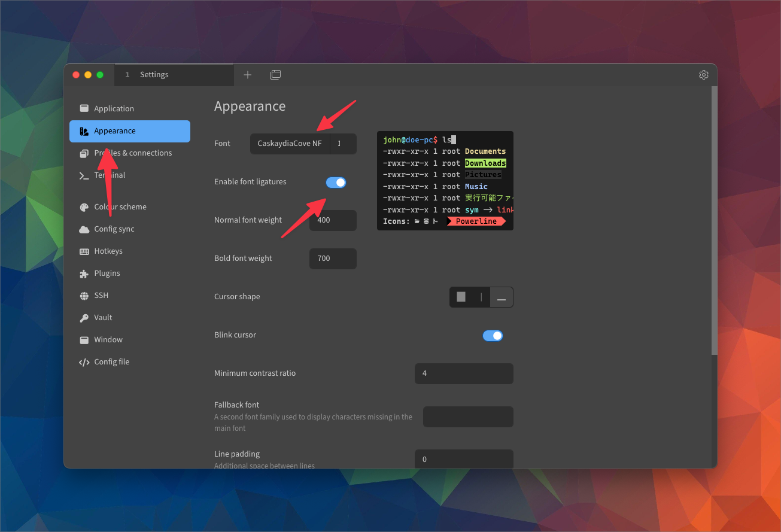Viewport: 781px width, 532px height.
Task: Select the SSH globe icon
Action: (x=84, y=295)
